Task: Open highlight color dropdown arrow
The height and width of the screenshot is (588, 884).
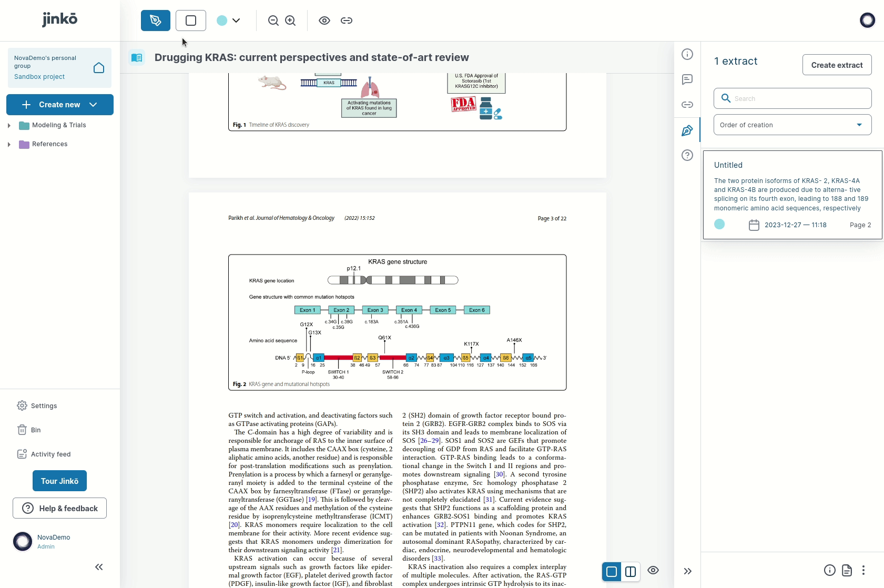Action: (236, 21)
